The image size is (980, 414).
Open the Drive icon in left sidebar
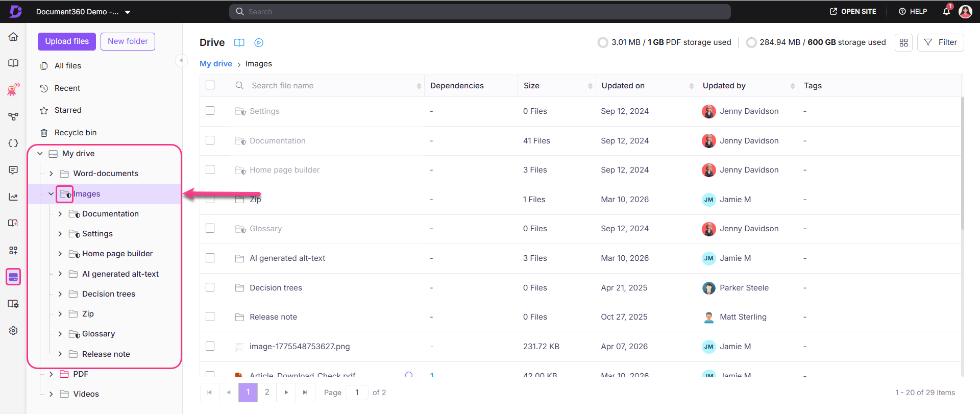coord(13,277)
